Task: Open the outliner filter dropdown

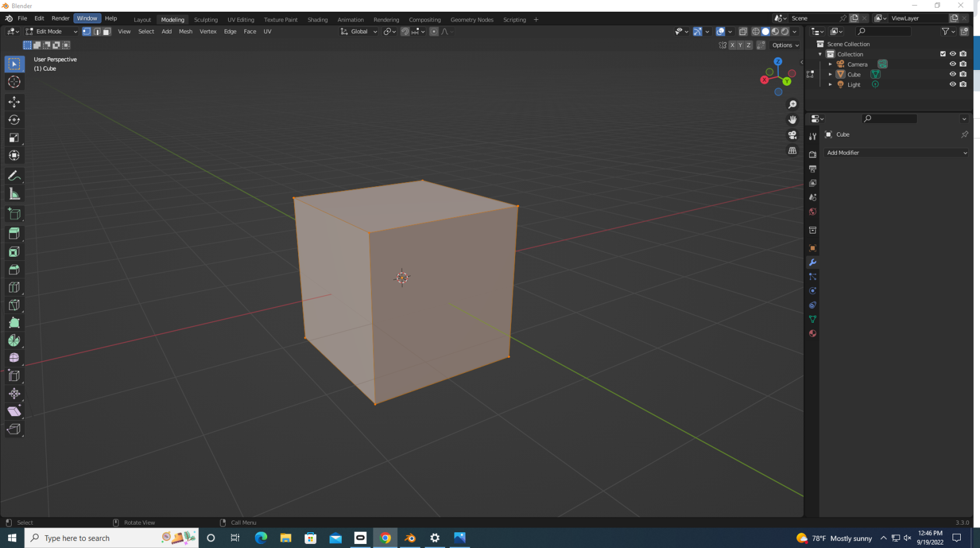Action: click(948, 32)
